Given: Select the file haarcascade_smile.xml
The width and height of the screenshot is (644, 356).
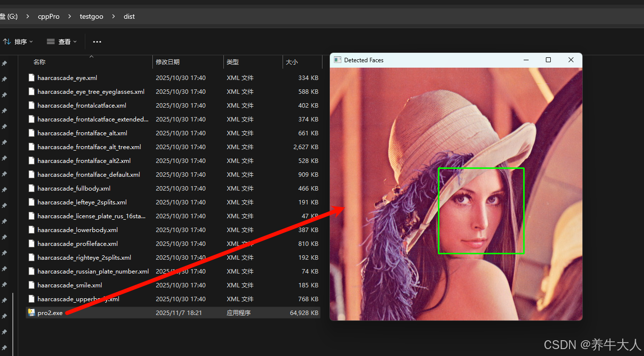Looking at the screenshot, I should click(x=70, y=285).
